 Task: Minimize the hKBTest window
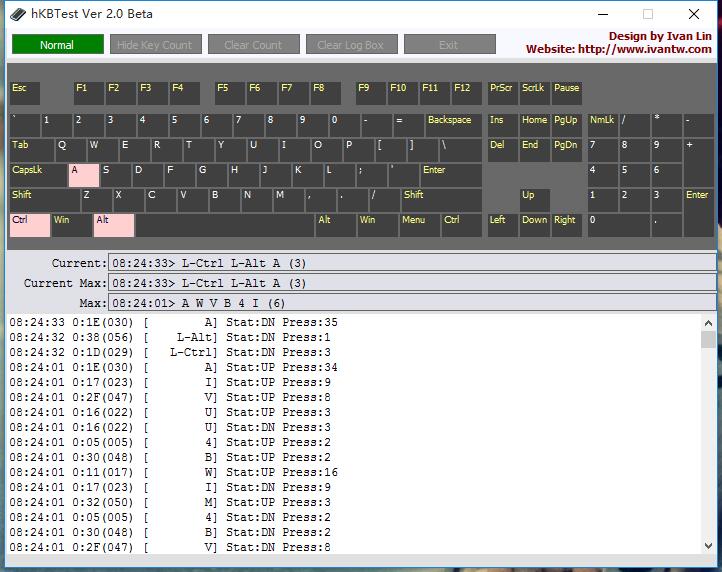tap(603, 14)
